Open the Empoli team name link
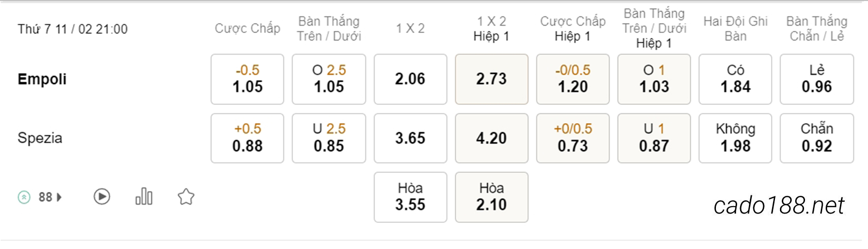Viewport: 868px width, 249px height. pyautogui.click(x=42, y=79)
